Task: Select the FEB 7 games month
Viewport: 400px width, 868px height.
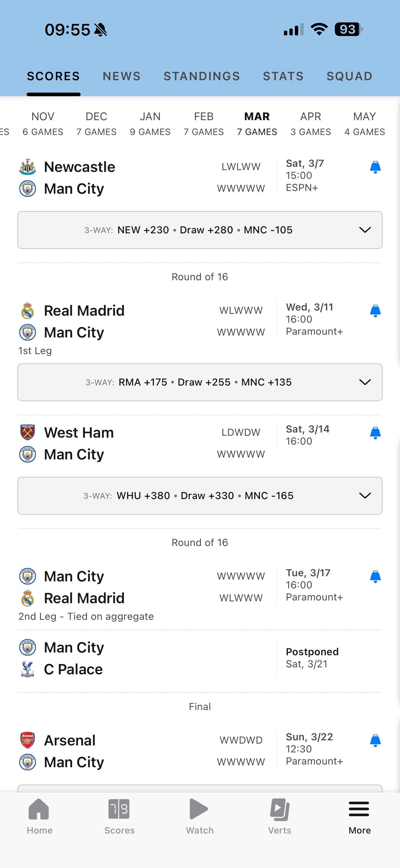Action: 204,124
